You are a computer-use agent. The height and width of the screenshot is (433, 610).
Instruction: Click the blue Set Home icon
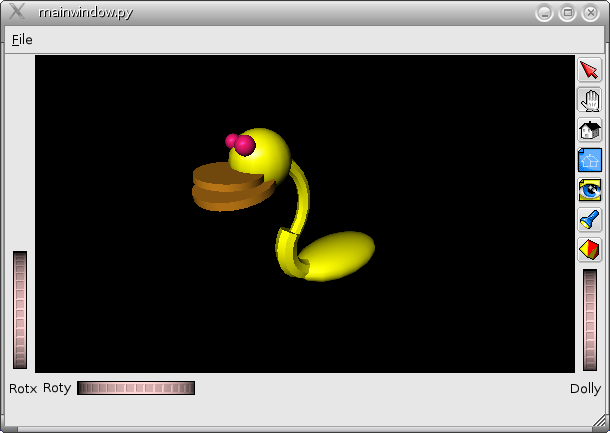(x=590, y=160)
